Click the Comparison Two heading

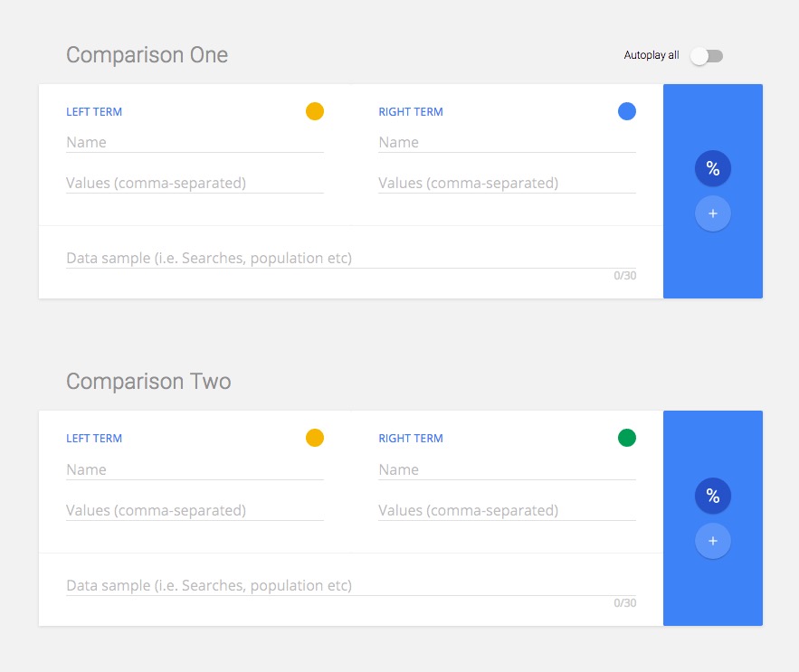tap(148, 382)
